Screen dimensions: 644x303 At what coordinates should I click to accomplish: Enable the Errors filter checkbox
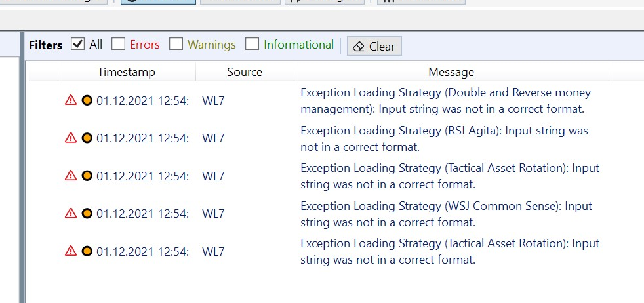click(x=118, y=44)
